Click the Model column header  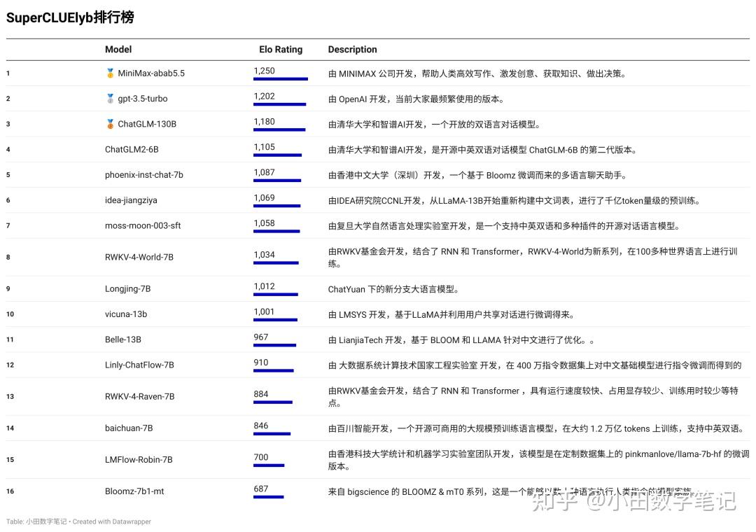[x=118, y=50]
